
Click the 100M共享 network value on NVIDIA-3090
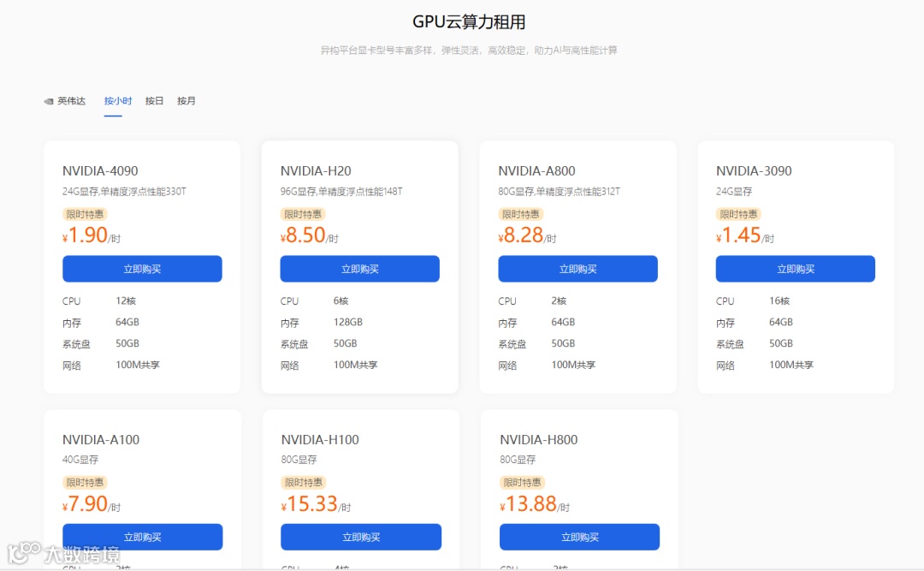click(x=791, y=366)
